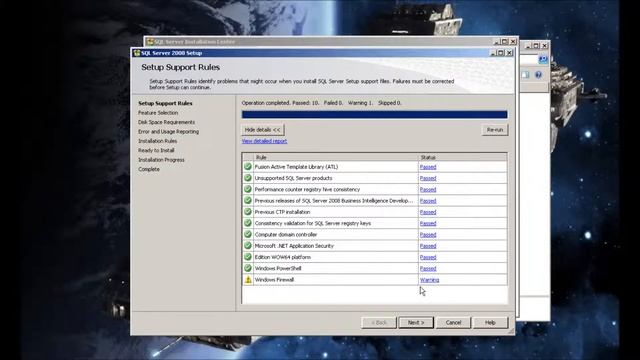
Task: Open the Passed link for Edition WOW64 platform
Action: pyautogui.click(x=428, y=258)
